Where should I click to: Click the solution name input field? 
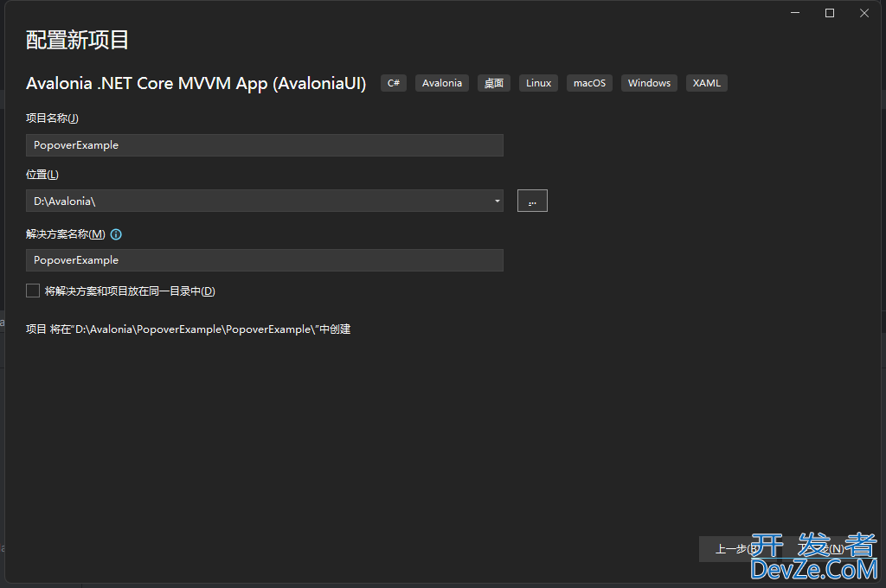265,260
